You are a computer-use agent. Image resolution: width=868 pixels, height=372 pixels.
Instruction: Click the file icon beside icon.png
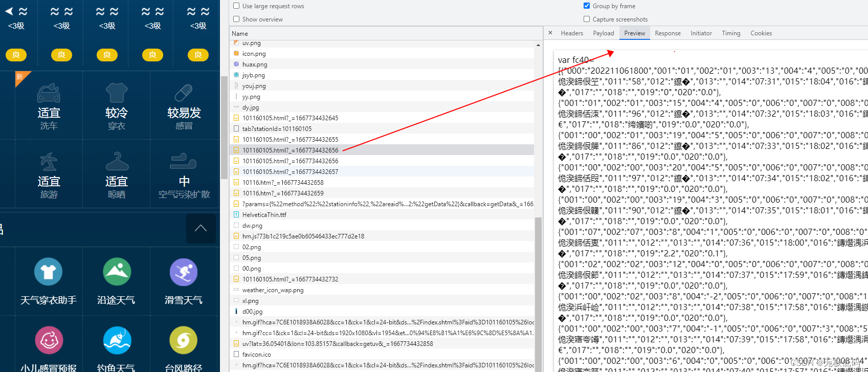[x=236, y=53]
